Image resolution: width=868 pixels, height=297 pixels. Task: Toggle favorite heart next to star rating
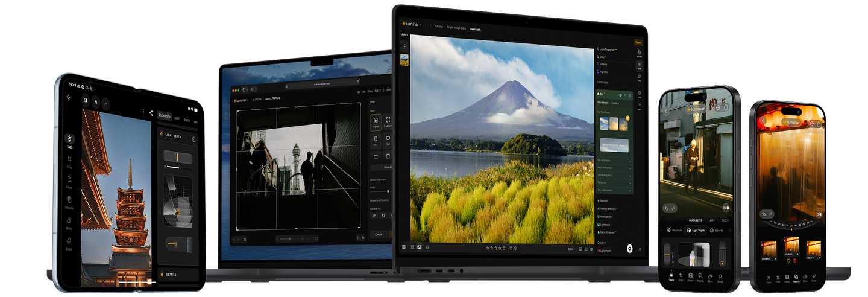(x=511, y=247)
